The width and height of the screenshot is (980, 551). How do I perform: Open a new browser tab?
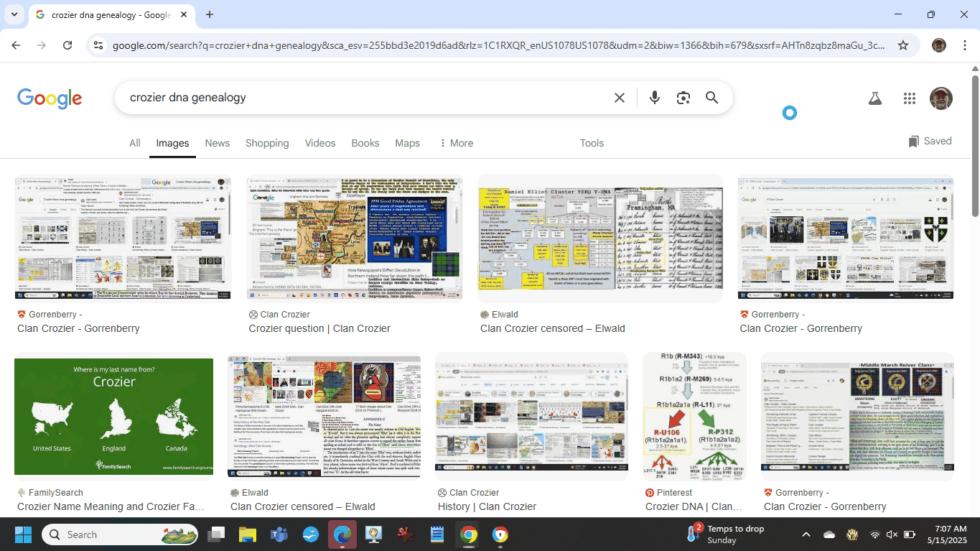point(210,14)
